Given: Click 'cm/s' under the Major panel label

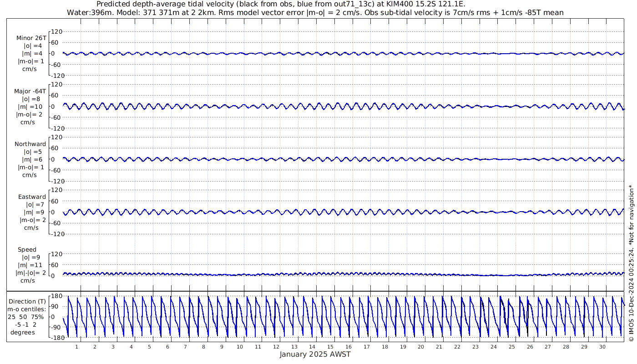Looking at the screenshot, I should click(x=28, y=122).
